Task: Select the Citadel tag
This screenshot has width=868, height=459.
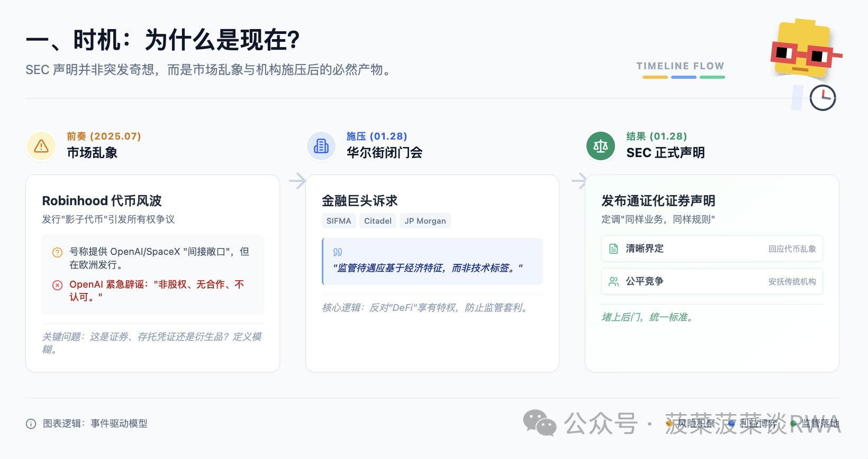Action: 378,221
